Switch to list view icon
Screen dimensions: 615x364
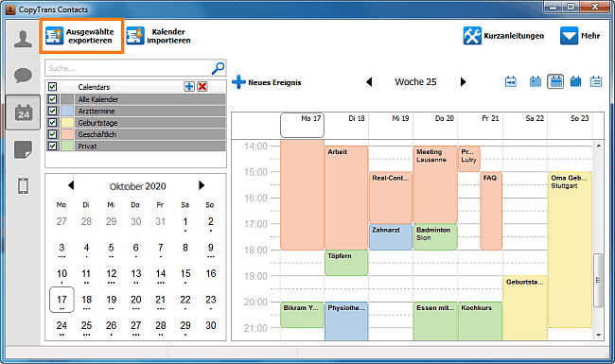pos(596,82)
